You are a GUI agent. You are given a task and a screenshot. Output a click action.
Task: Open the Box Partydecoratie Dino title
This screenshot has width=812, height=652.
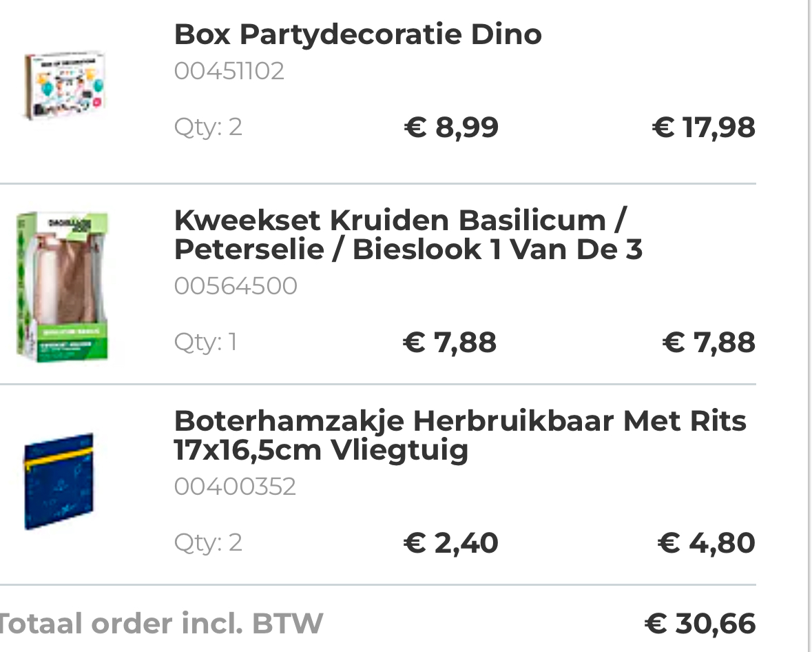click(x=357, y=34)
